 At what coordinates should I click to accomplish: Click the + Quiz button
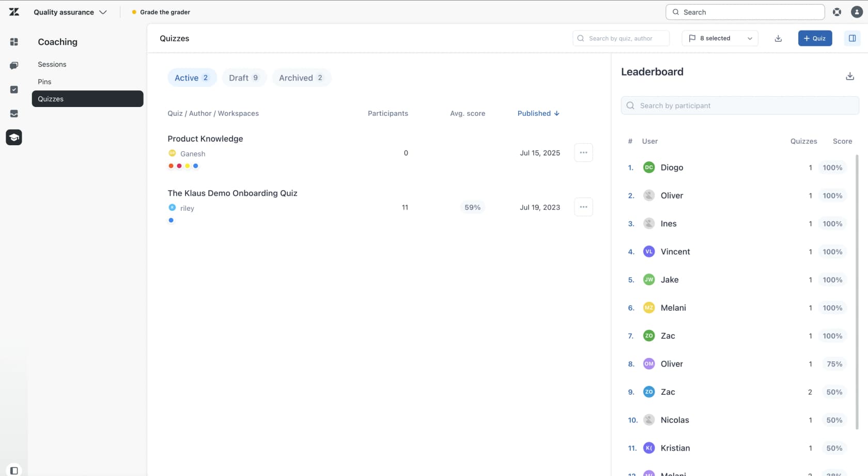click(815, 38)
